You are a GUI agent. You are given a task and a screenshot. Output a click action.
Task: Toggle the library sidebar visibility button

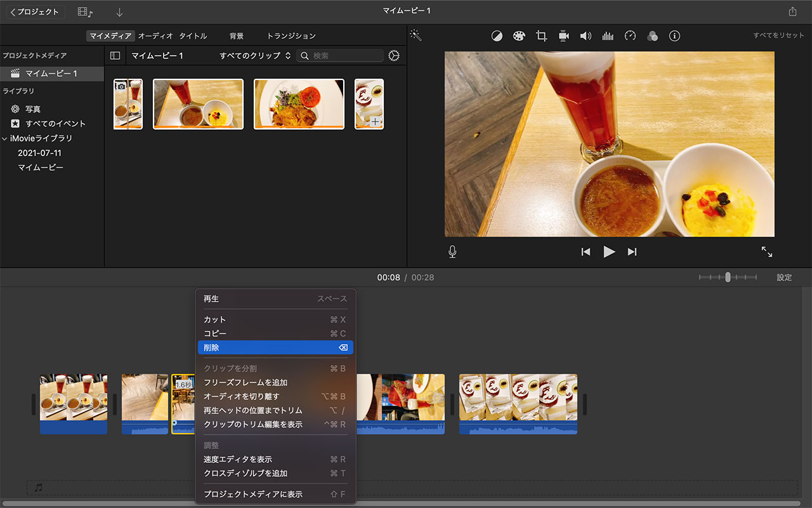115,56
